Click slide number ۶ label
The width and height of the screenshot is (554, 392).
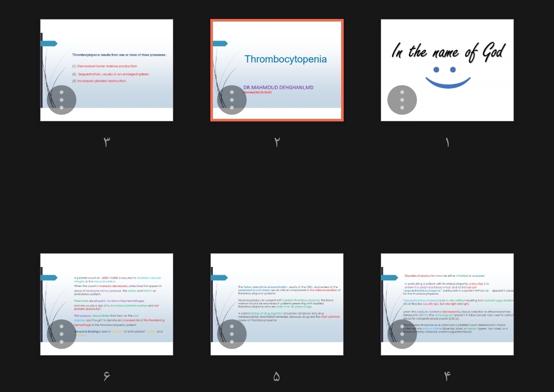[107, 376]
